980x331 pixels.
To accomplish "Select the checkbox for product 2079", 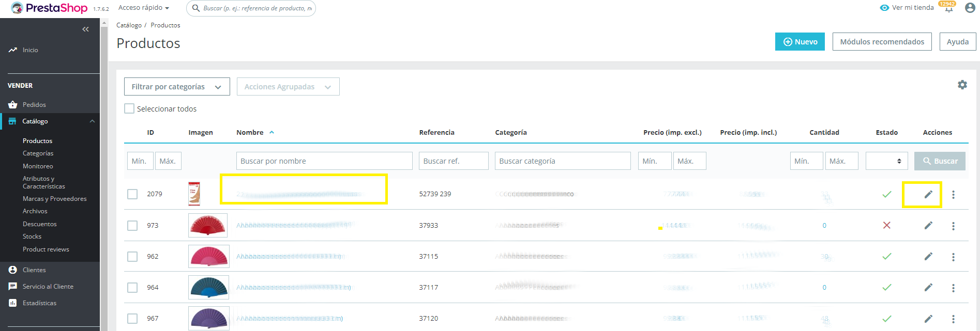I will 132,194.
